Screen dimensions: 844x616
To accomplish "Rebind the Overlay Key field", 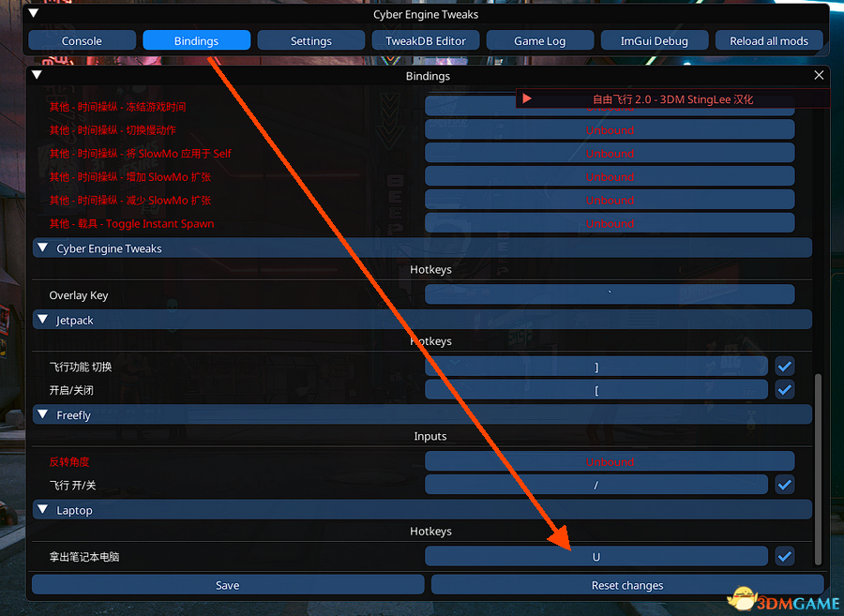I will 610,294.
